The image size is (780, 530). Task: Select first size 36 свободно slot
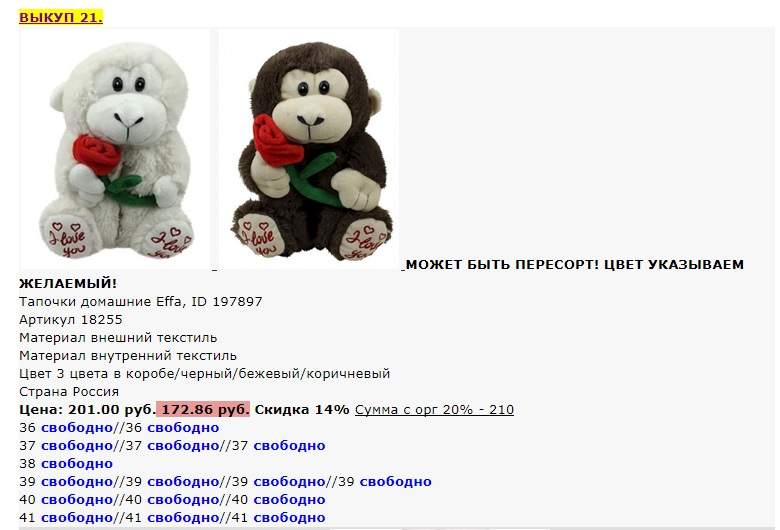pyautogui.click(x=77, y=428)
